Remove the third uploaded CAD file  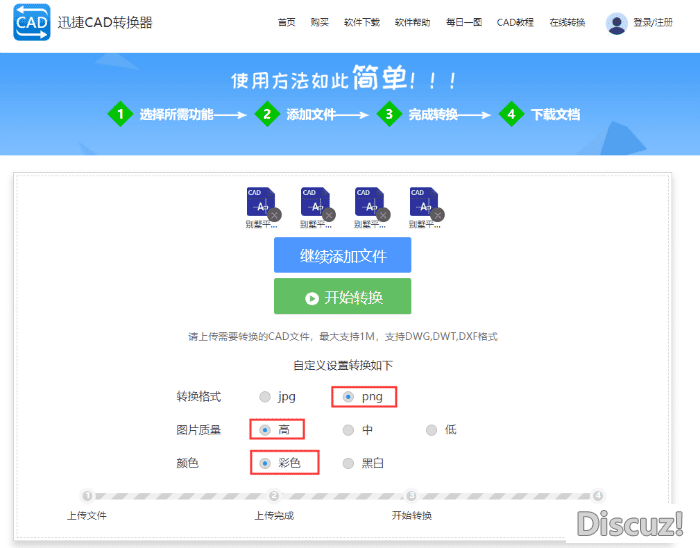click(382, 214)
